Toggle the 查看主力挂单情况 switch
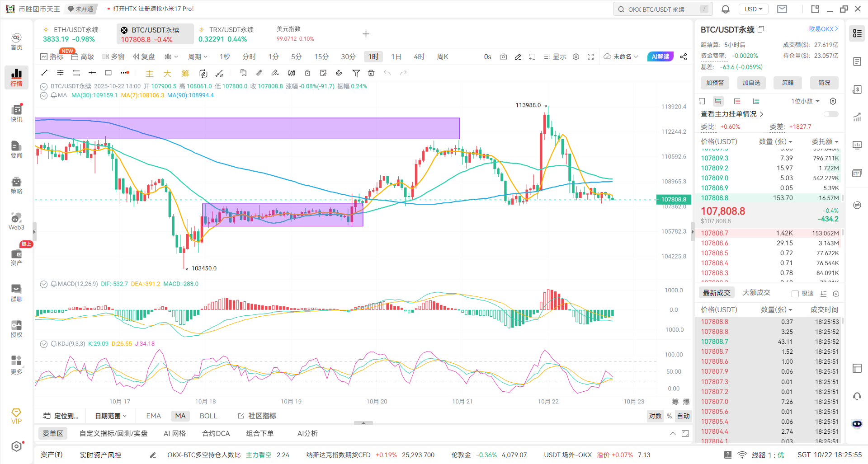This screenshot has width=868, height=464. [x=830, y=114]
